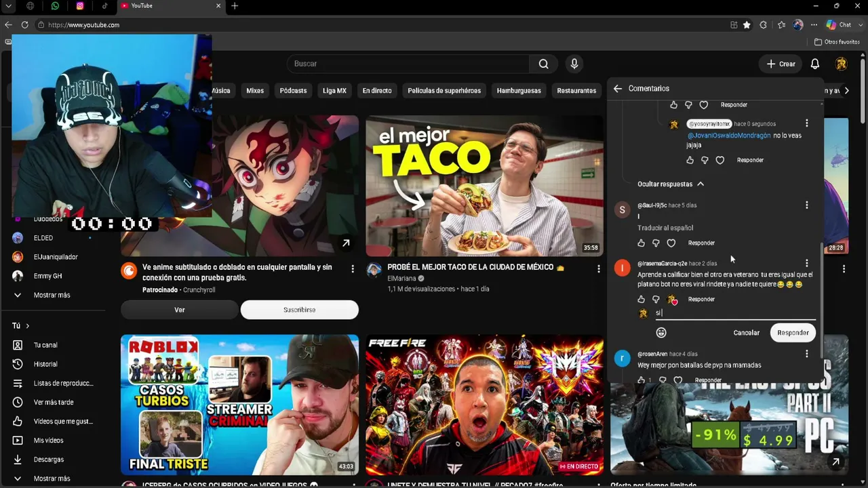Open options menu for @Saul-l9j5c comment
Viewport: 868px width, 488px height.
pyautogui.click(x=806, y=205)
